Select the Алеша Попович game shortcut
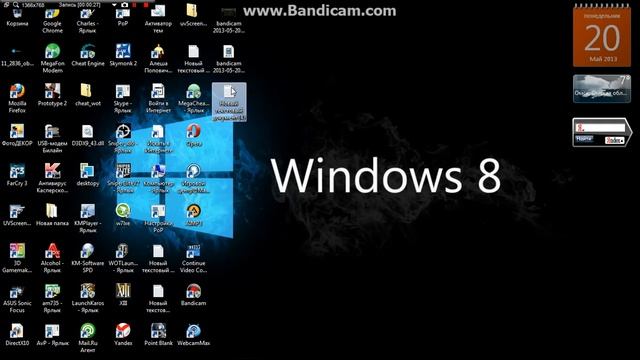Screen dimensions: 640x360 point(158,59)
